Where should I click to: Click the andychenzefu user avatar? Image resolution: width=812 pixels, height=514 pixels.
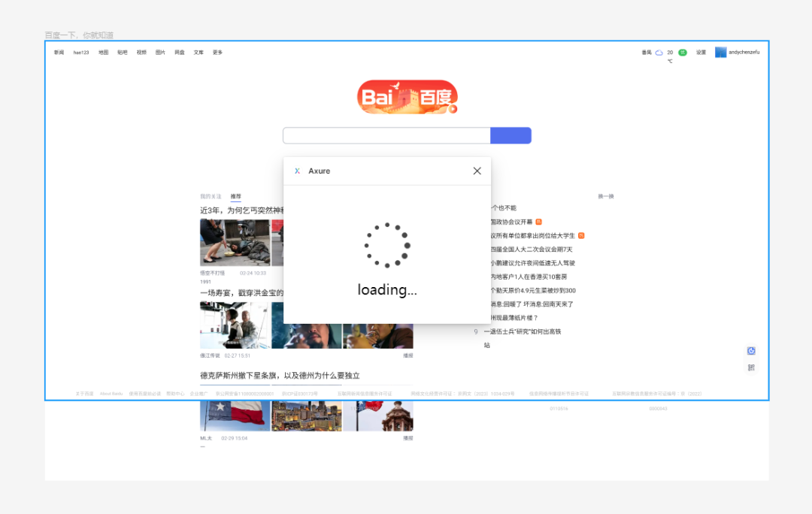[720, 53]
